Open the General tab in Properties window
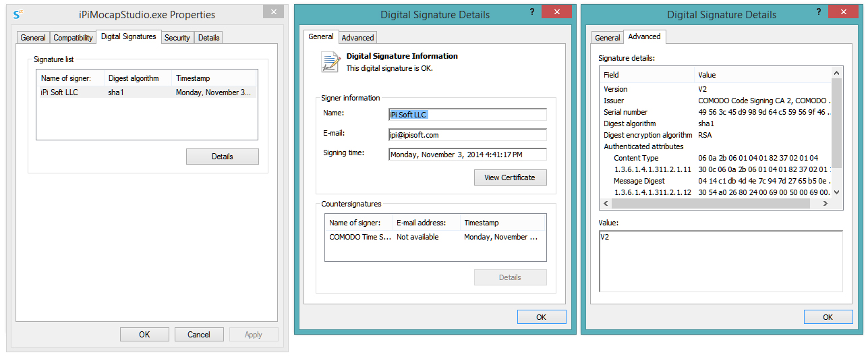 point(32,38)
